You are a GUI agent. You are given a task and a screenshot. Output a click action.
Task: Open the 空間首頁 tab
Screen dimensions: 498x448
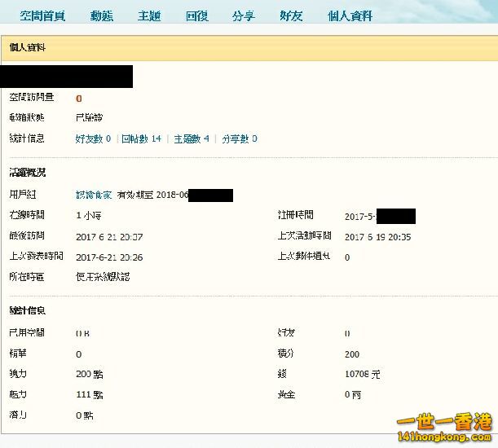tap(42, 15)
